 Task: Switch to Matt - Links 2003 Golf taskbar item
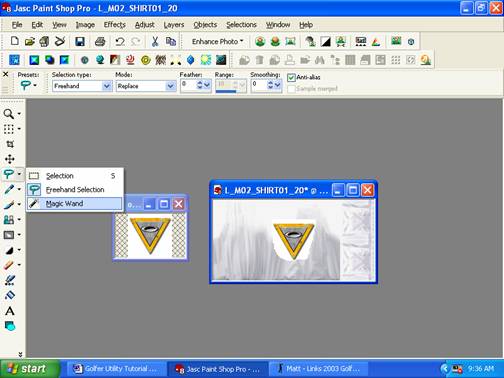coord(318,369)
